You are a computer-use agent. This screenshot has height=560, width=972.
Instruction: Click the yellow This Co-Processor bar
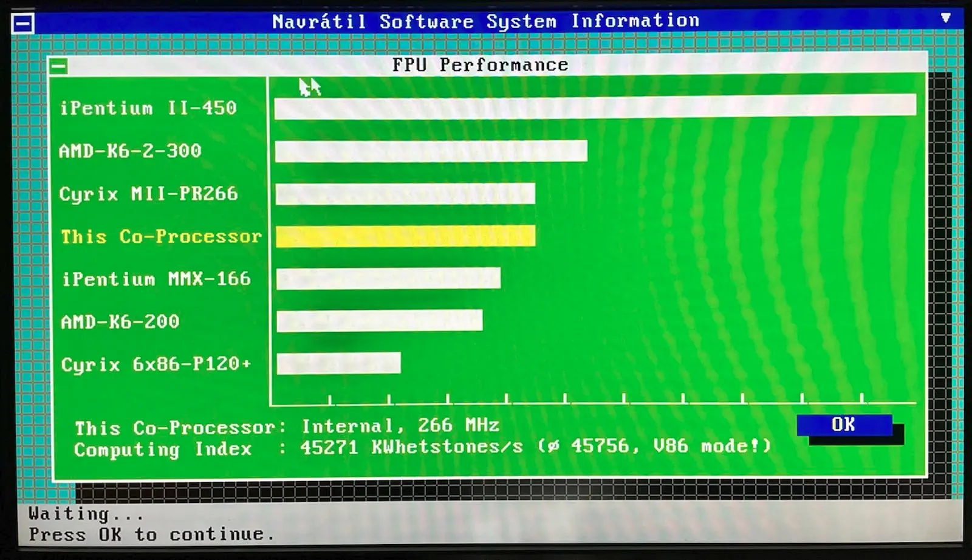(x=406, y=236)
